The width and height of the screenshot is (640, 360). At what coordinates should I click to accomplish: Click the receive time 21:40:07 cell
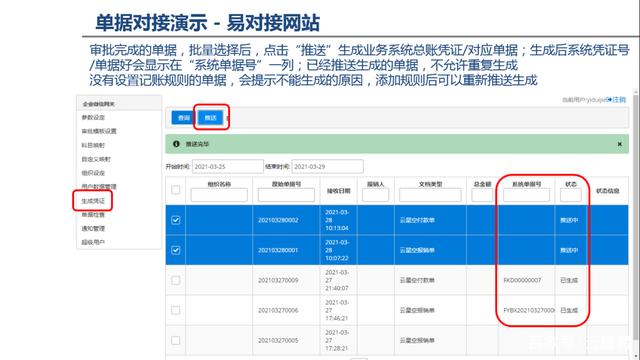[x=337, y=280]
